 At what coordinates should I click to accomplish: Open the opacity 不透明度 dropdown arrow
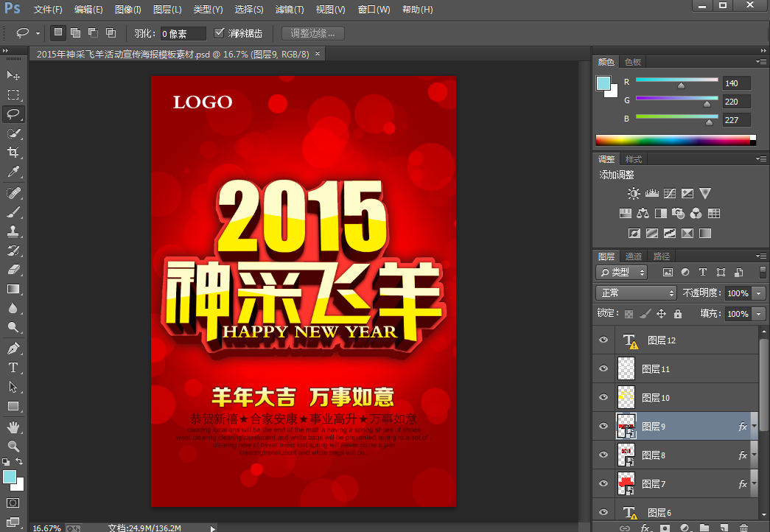tap(759, 293)
